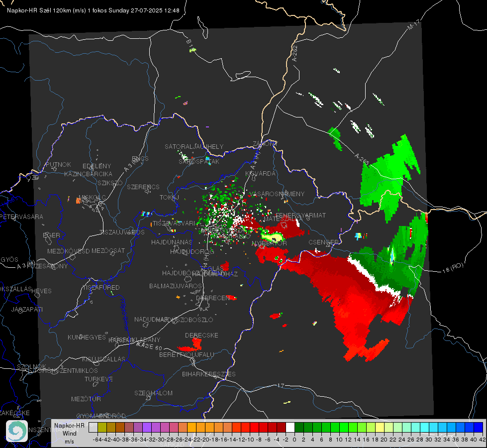This screenshot has width=487, height=448.
Task: Click the DERECSKE city label
Action: 201,335
